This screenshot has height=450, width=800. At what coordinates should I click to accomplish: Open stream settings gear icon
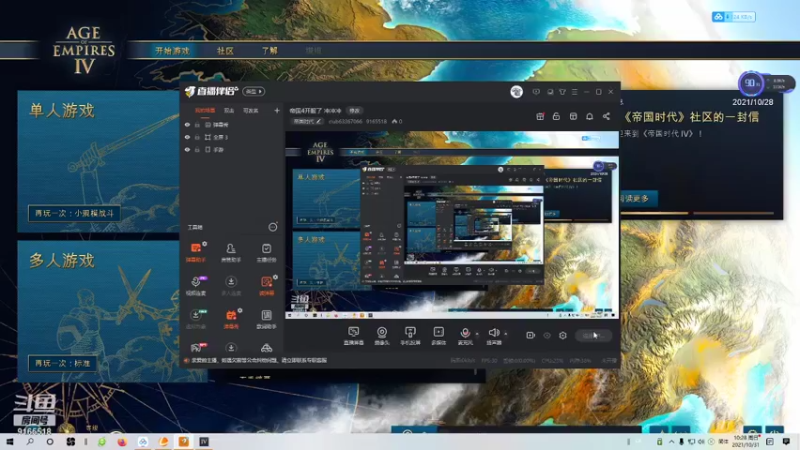[563, 335]
